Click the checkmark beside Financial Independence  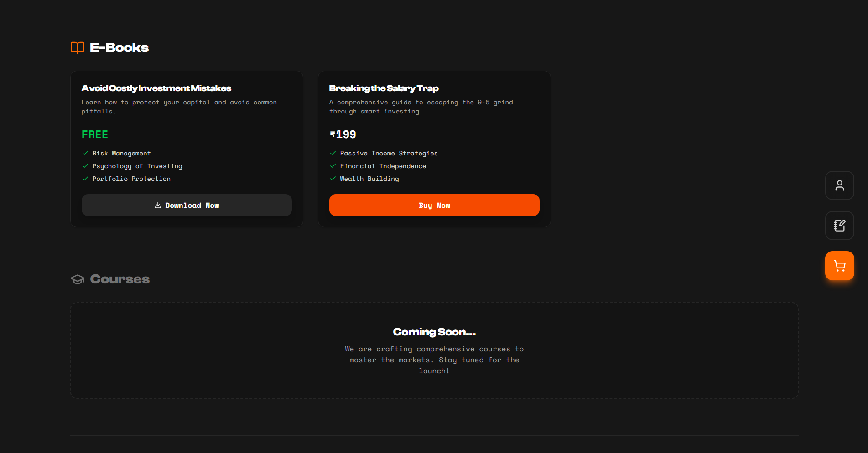pyautogui.click(x=333, y=166)
